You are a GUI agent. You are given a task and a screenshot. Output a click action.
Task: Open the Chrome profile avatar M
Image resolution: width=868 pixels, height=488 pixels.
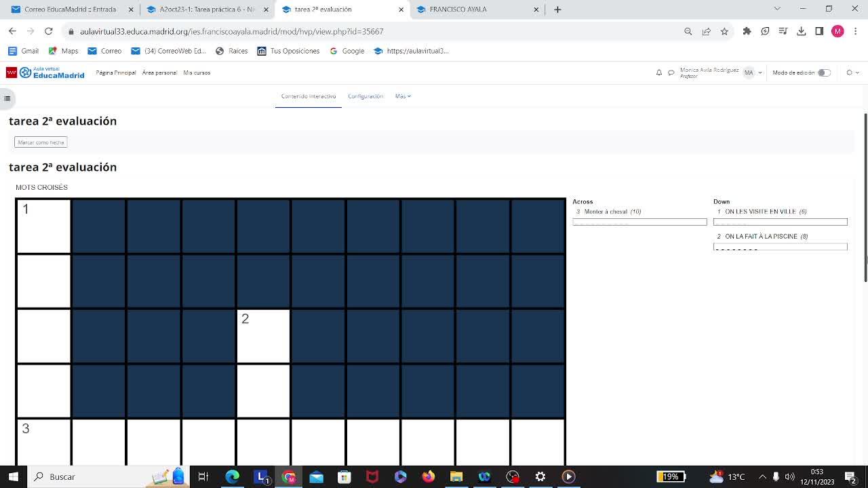[x=837, y=31]
